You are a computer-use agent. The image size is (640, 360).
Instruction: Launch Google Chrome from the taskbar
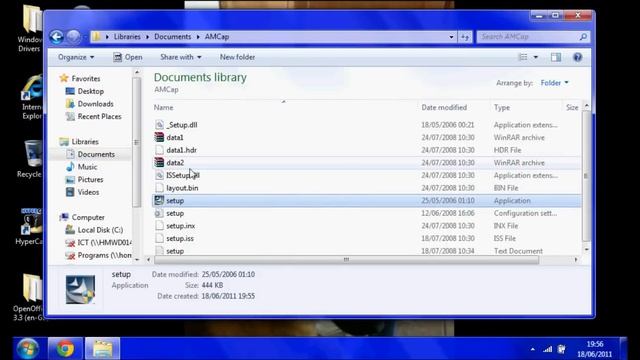point(65,349)
